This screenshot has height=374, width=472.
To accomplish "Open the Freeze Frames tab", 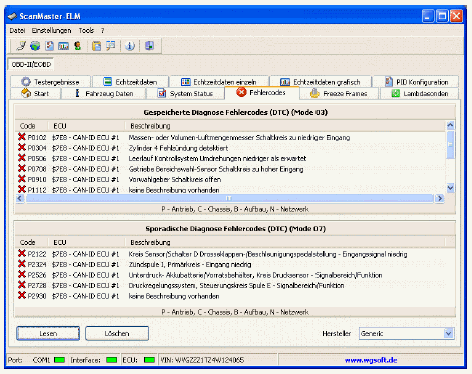I will (339, 94).
